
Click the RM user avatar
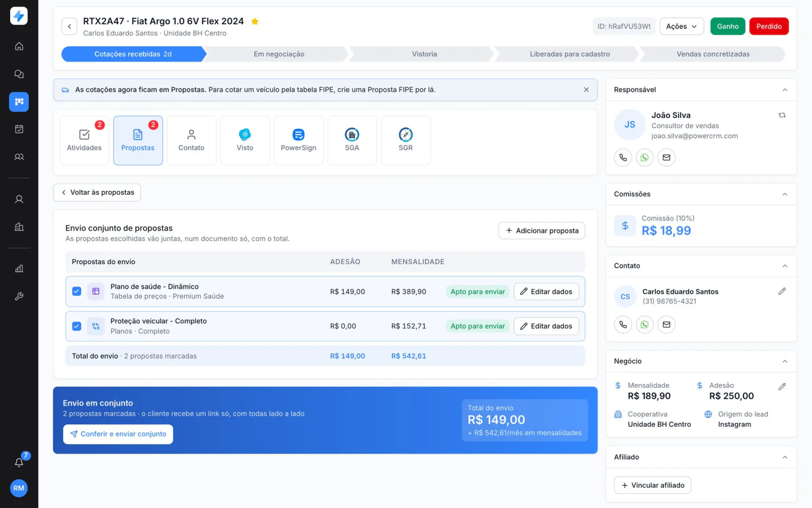[x=19, y=488]
